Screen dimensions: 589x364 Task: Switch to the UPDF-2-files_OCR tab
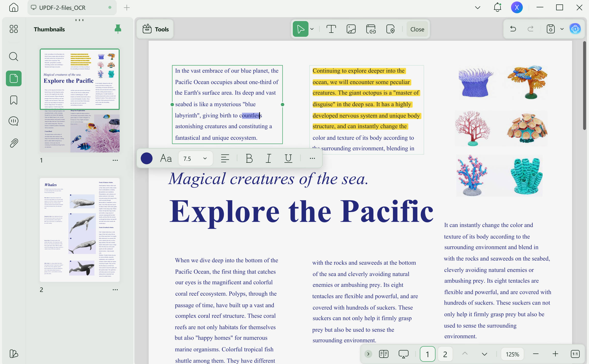tap(72, 8)
